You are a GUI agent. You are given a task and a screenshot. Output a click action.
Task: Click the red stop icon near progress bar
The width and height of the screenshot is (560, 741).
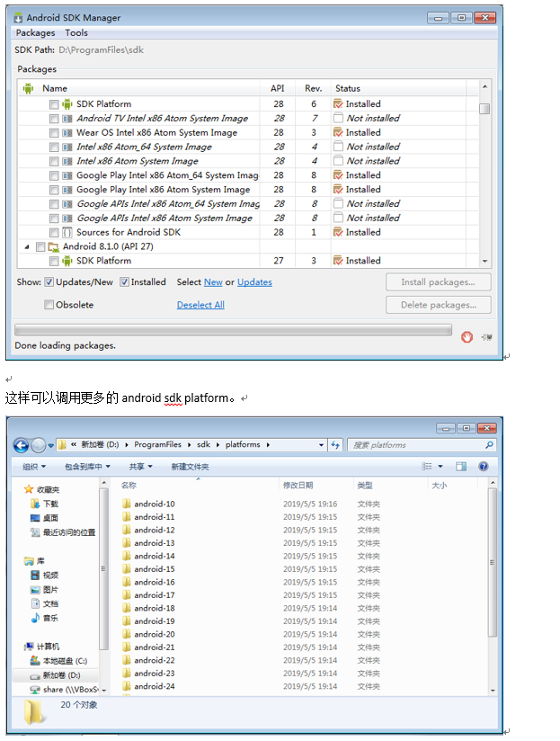(467, 337)
